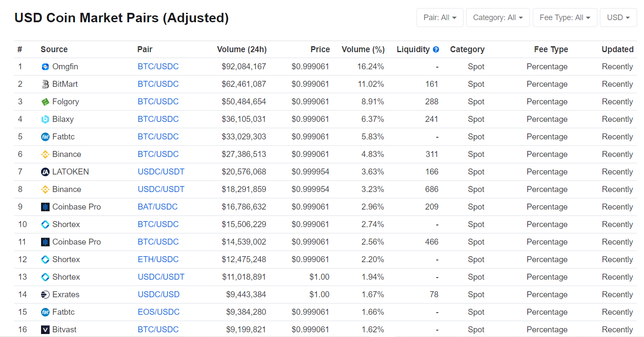Click the Exrates source name
Image resolution: width=644 pixels, height=337 pixels.
[x=66, y=295]
